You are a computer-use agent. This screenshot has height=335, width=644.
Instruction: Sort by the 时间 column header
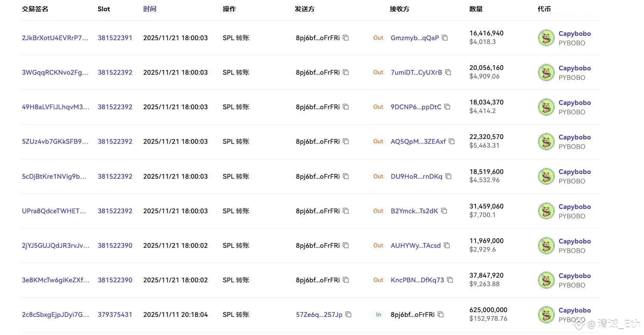[150, 9]
